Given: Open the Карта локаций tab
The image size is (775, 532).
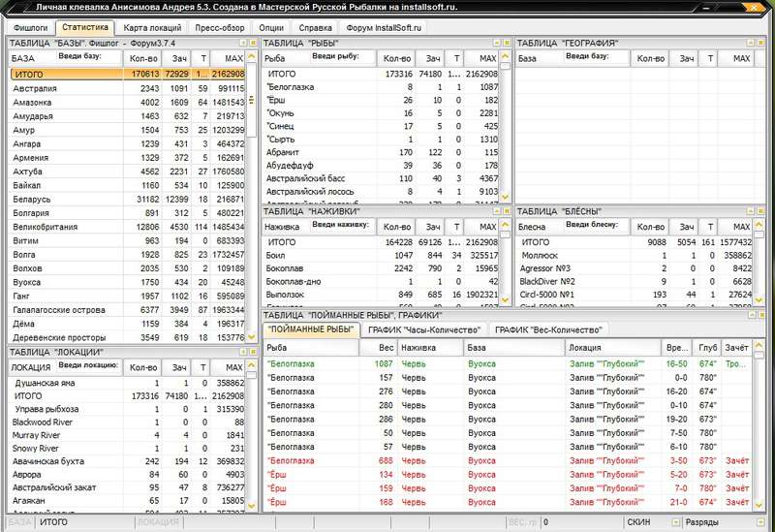Looking at the screenshot, I should click(x=152, y=28).
